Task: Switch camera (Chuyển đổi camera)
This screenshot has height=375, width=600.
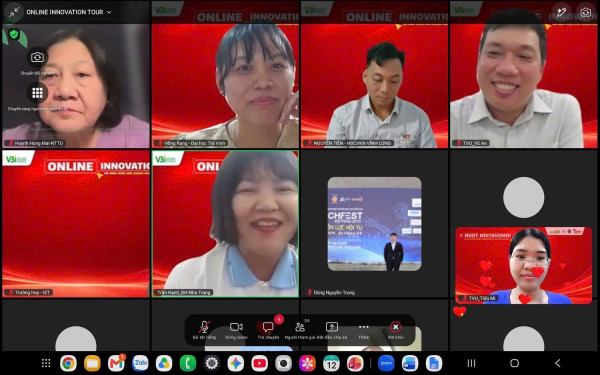Action: tap(37, 57)
